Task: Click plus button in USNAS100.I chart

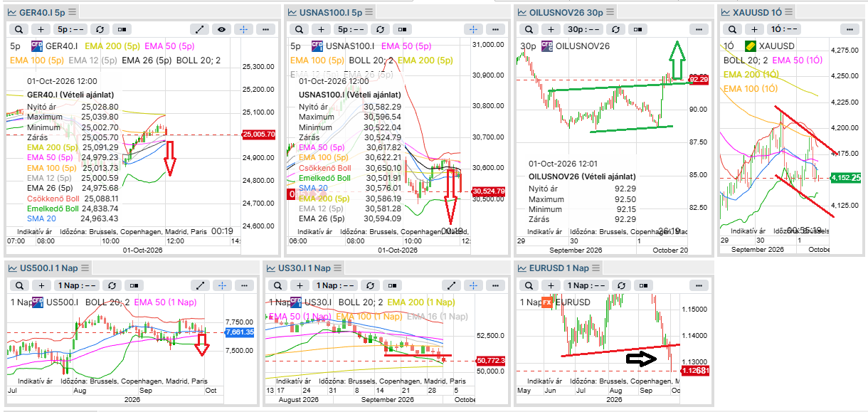Action: (x=322, y=29)
